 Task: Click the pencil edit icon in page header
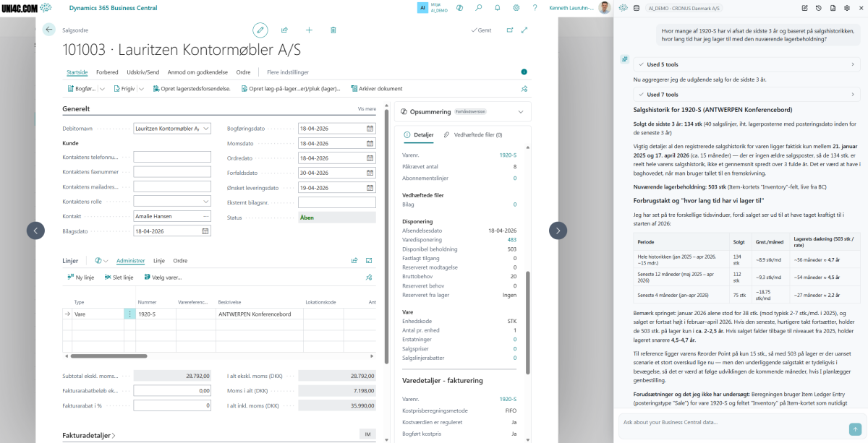260,30
